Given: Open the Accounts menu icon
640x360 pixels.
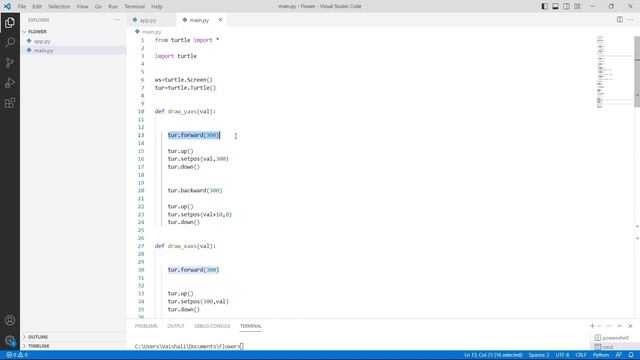Looking at the screenshot, I should click(x=10, y=320).
